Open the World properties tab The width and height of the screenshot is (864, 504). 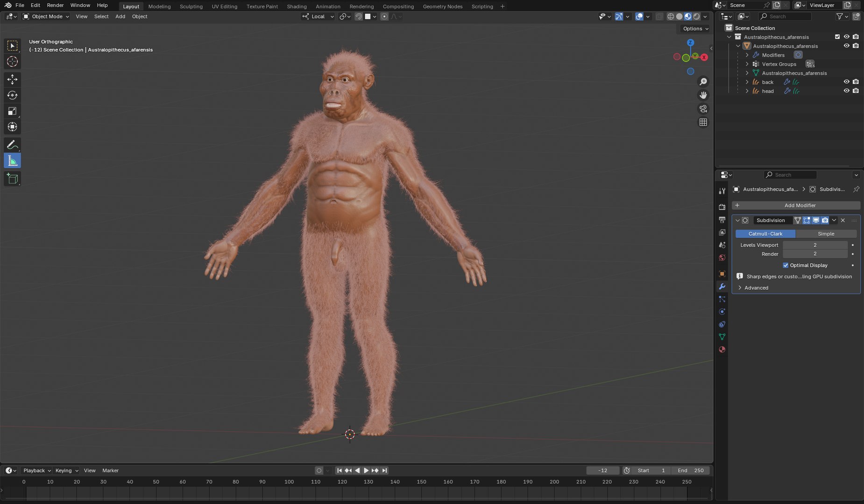click(722, 257)
